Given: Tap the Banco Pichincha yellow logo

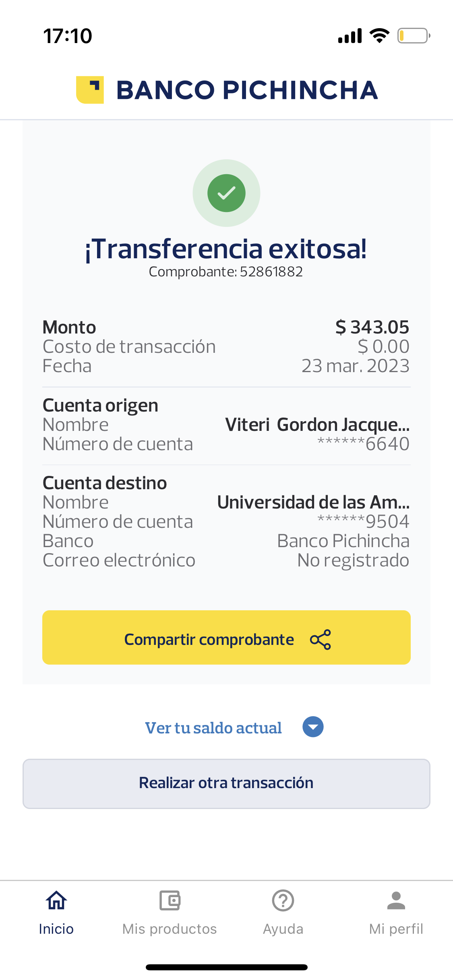Looking at the screenshot, I should tap(90, 90).
